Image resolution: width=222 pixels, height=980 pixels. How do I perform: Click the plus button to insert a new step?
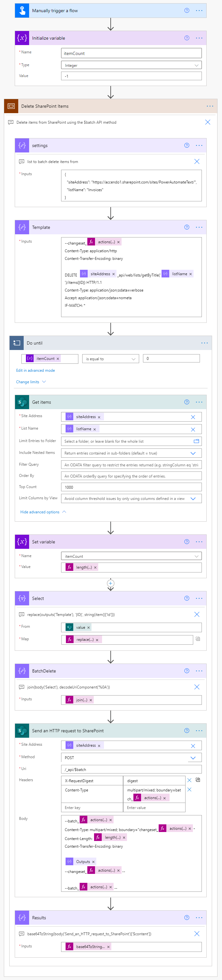tap(110, 583)
